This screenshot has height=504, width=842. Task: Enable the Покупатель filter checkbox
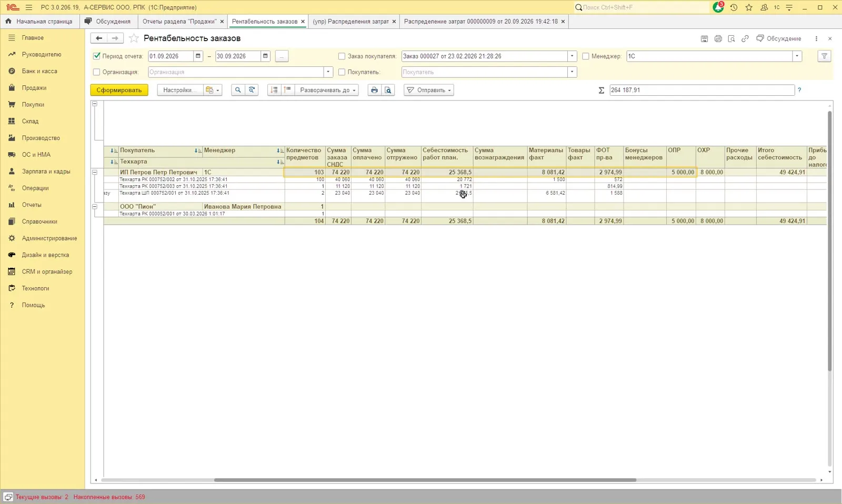pyautogui.click(x=342, y=72)
